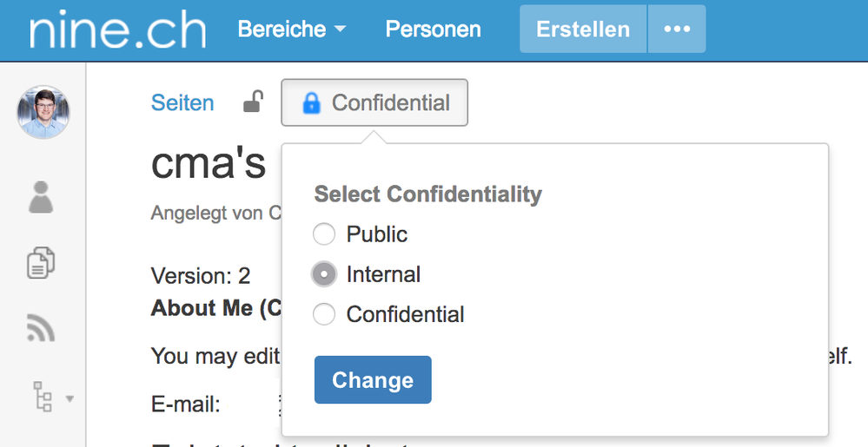Click the blue Change button

tap(373, 379)
